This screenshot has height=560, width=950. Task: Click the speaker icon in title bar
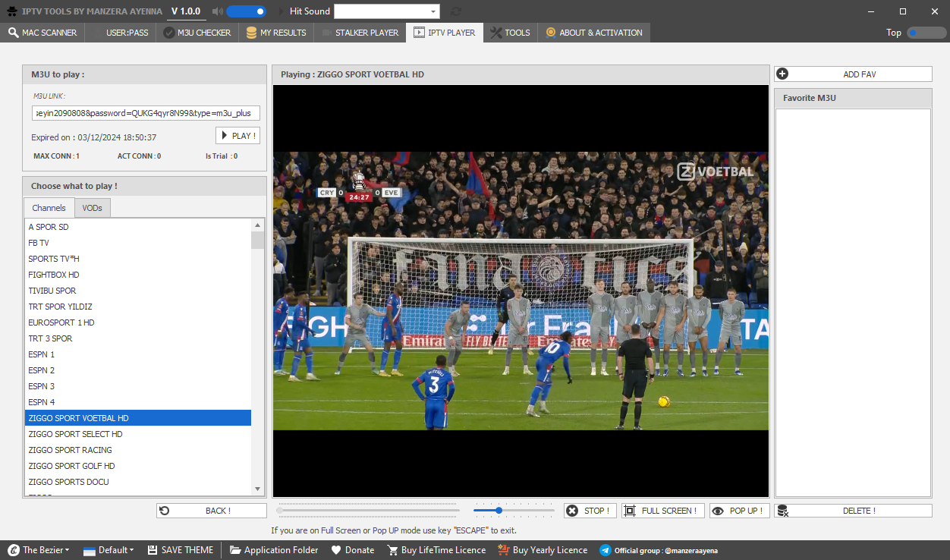217,11
